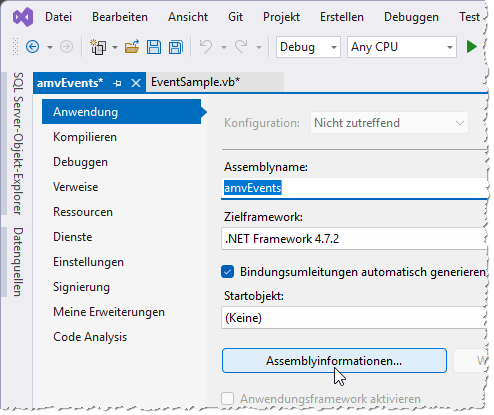Viewport: 494px width, 415px height.
Task: Select the Dienste properties page
Action: click(x=73, y=237)
